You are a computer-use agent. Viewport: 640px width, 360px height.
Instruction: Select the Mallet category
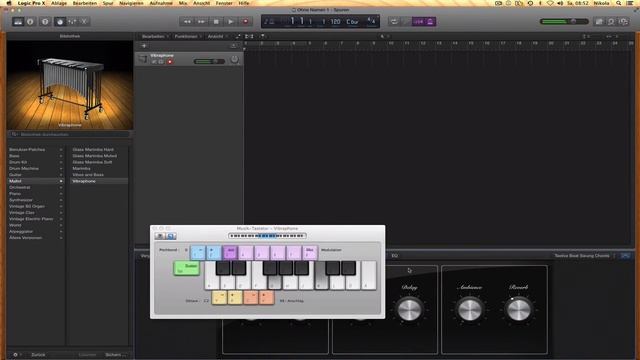36,181
